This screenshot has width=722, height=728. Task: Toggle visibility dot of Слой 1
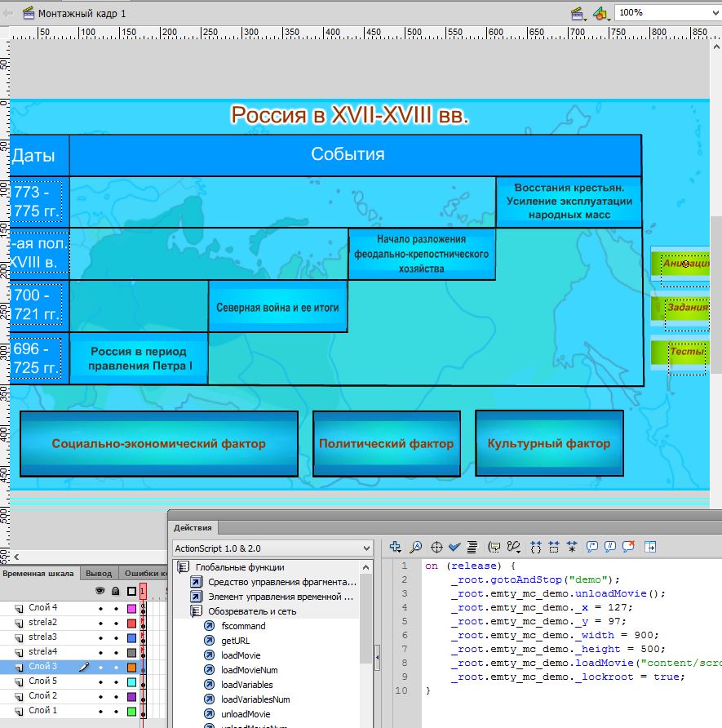pos(100,712)
